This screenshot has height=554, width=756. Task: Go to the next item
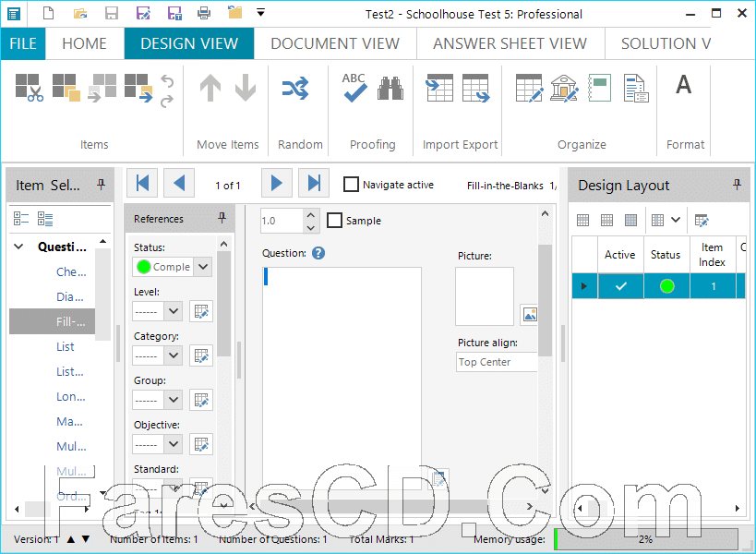tap(277, 183)
